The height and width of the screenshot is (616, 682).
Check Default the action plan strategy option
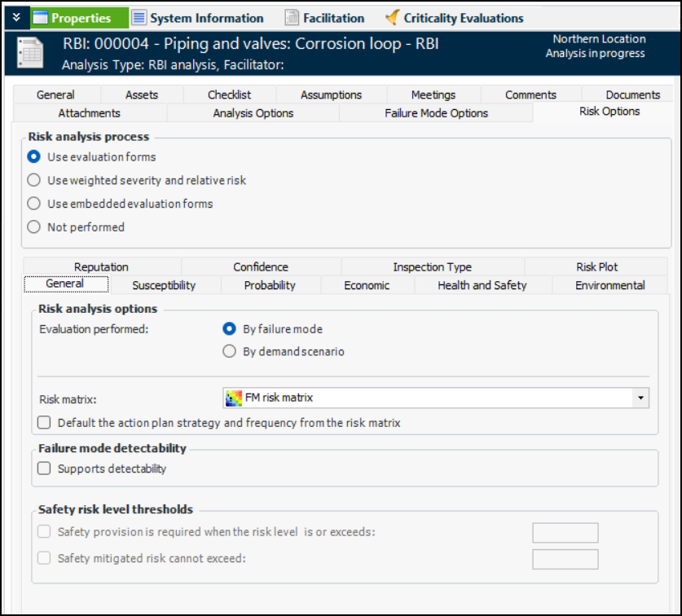44,423
